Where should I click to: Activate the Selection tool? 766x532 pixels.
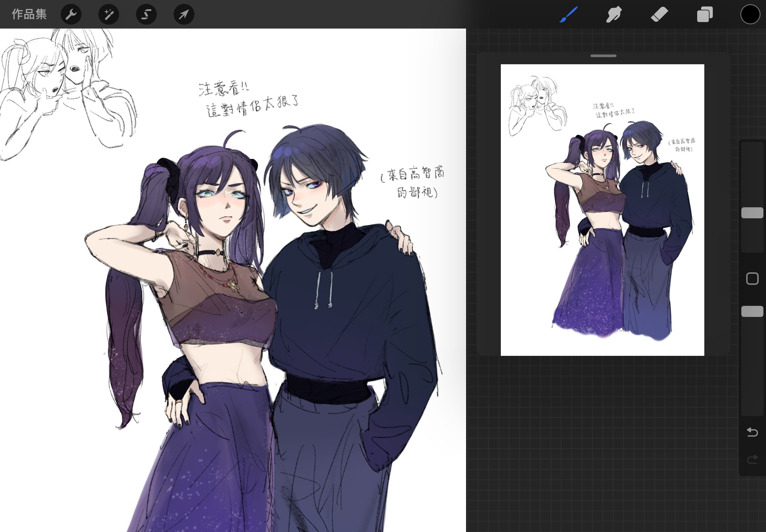(x=146, y=15)
